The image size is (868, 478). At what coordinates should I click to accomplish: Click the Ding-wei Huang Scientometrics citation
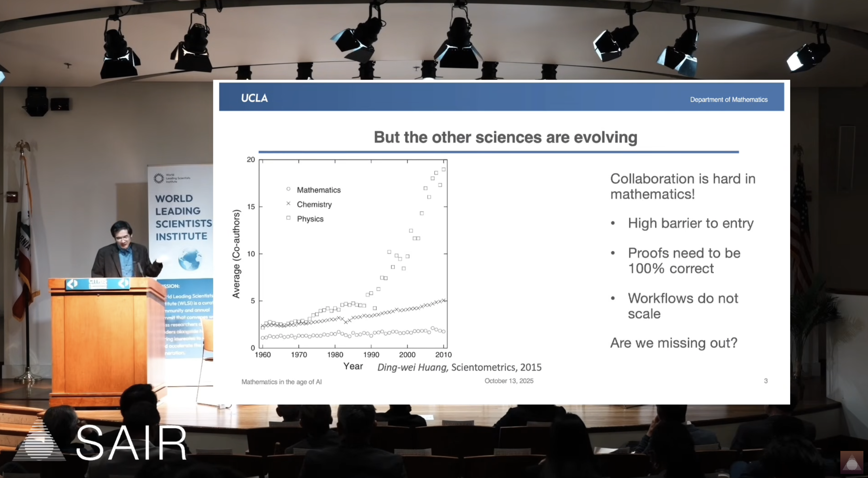(459, 367)
